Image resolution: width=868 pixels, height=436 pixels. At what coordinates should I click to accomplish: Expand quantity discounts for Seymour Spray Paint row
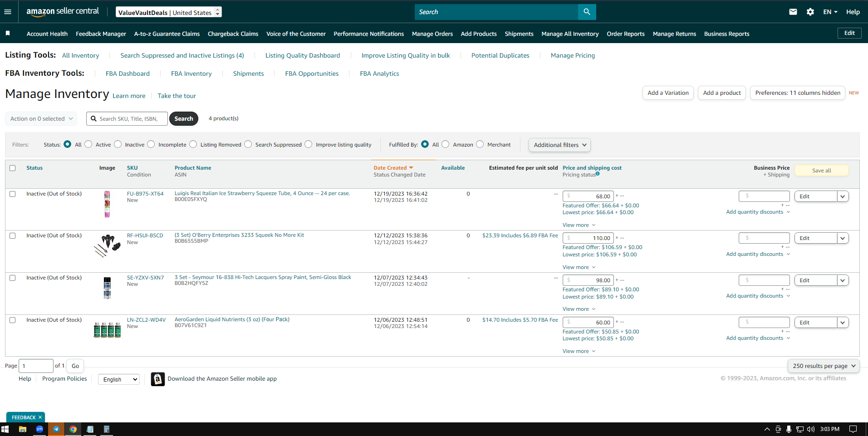pos(758,296)
